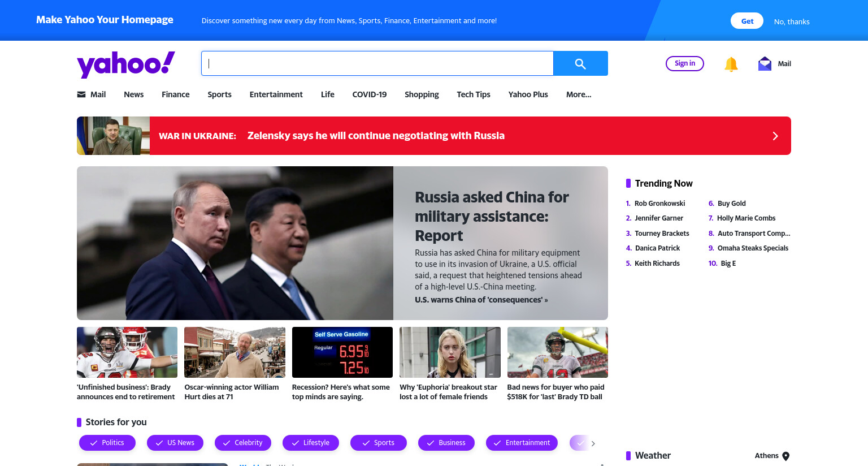
Task: Open the 'Euphoria' breakout star thumbnail
Action: [450, 352]
